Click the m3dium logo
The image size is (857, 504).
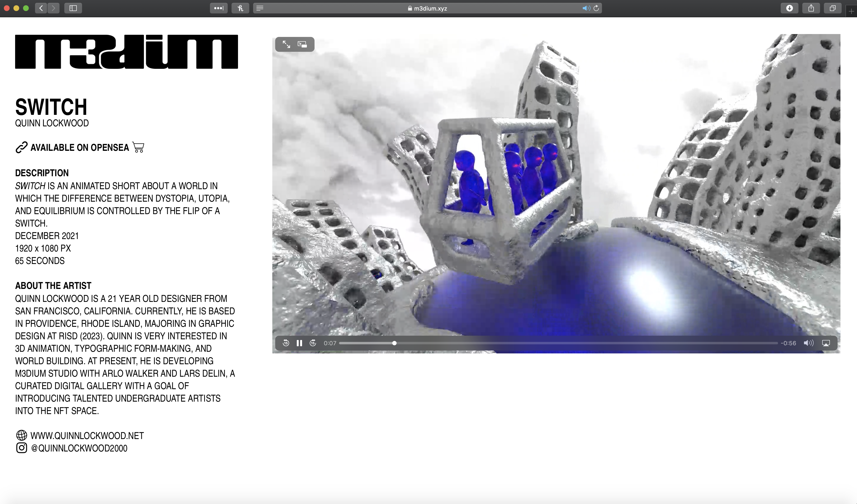126,52
